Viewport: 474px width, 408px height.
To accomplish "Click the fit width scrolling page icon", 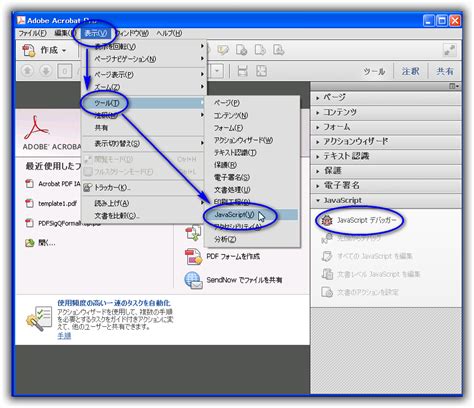I will point(243,71).
